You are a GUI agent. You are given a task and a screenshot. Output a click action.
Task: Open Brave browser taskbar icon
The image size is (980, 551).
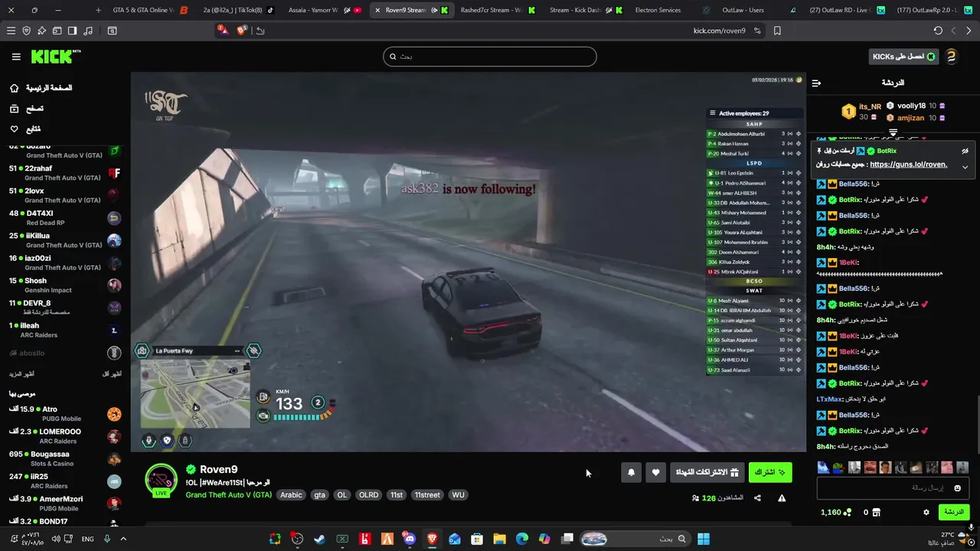tap(432, 539)
